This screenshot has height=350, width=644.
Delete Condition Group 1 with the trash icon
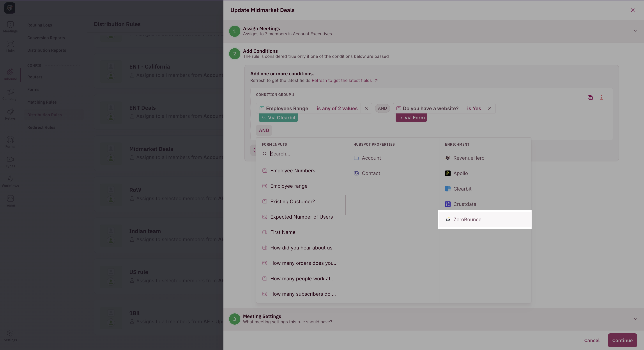(x=602, y=97)
